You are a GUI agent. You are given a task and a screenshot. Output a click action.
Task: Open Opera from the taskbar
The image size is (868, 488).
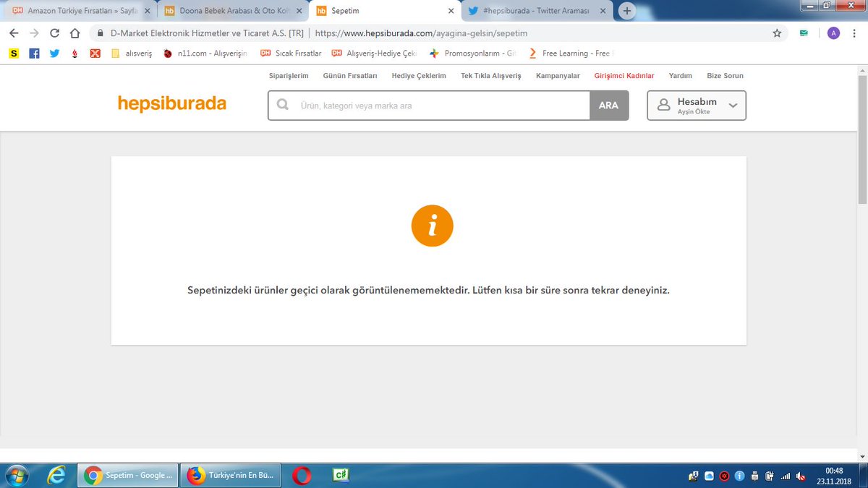coord(302,475)
